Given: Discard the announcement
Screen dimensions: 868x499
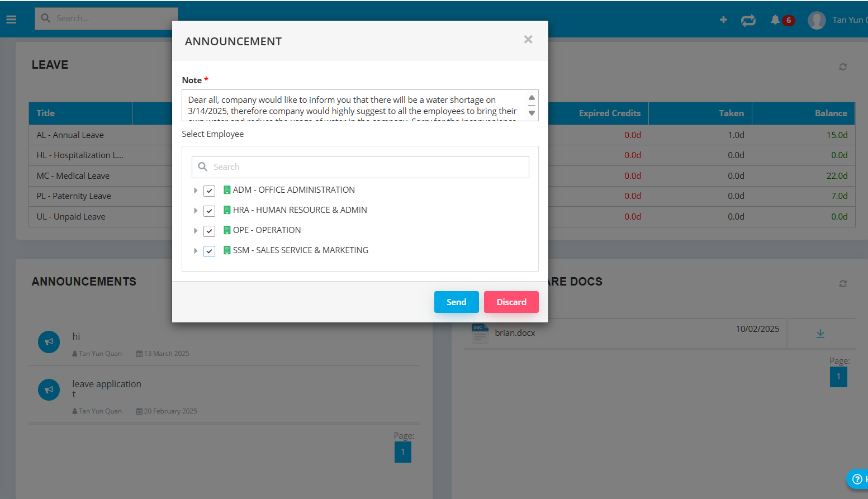Looking at the screenshot, I should pyautogui.click(x=511, y=302).
